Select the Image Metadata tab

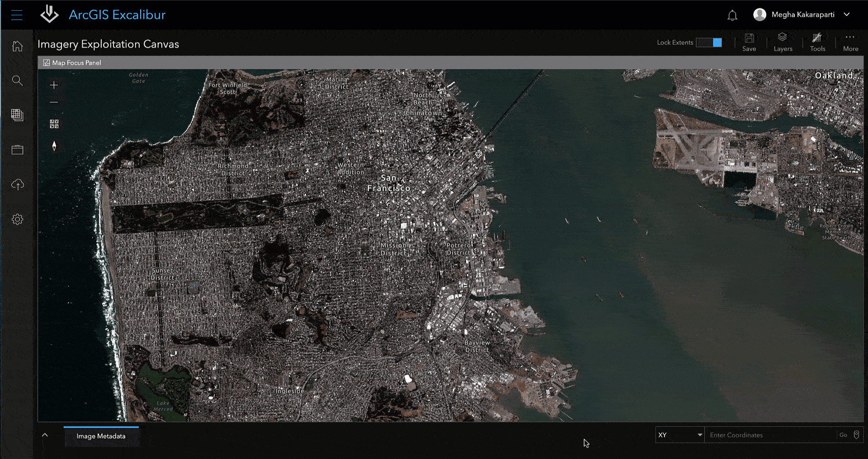(101, 436)
